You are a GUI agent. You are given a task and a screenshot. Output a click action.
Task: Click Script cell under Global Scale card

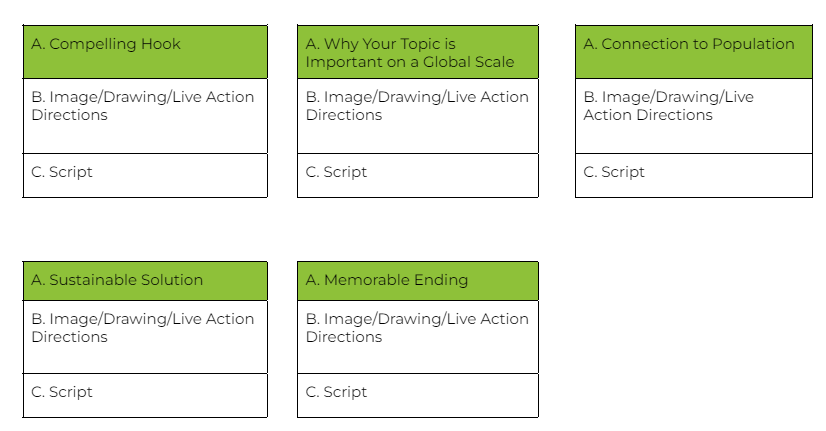click(418, 175)
